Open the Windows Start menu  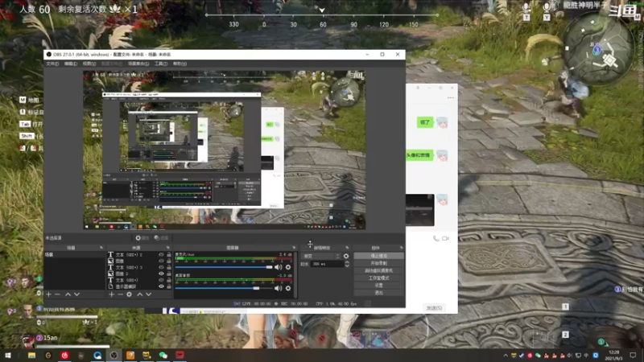(7, 355)
